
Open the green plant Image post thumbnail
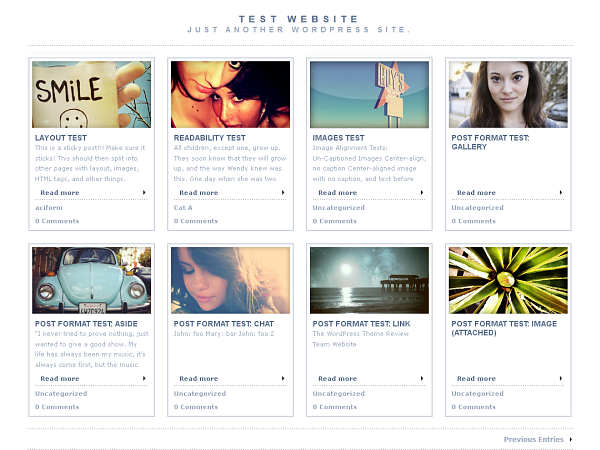508,280
